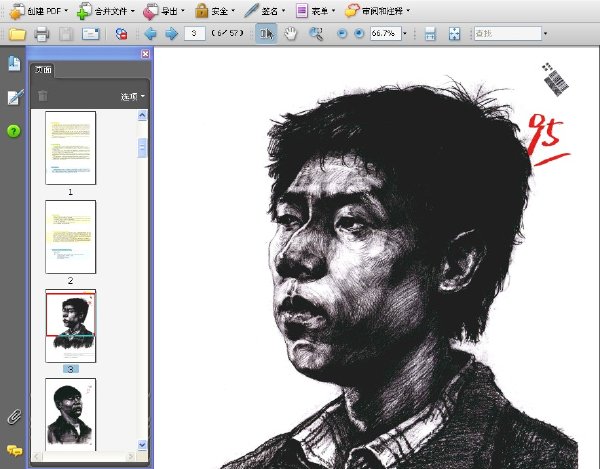Click the fit one full page icon
Screen dimensions: 600x469
454,34
